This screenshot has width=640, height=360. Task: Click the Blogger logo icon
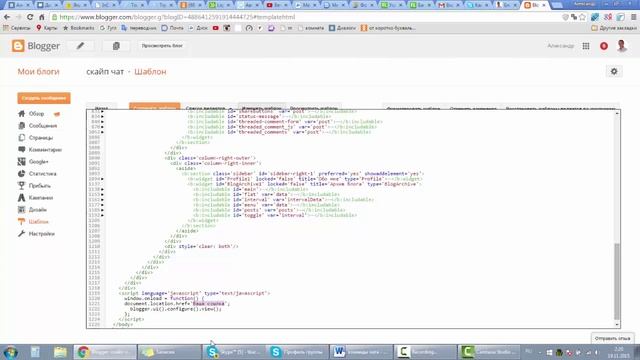pos(18,46)
